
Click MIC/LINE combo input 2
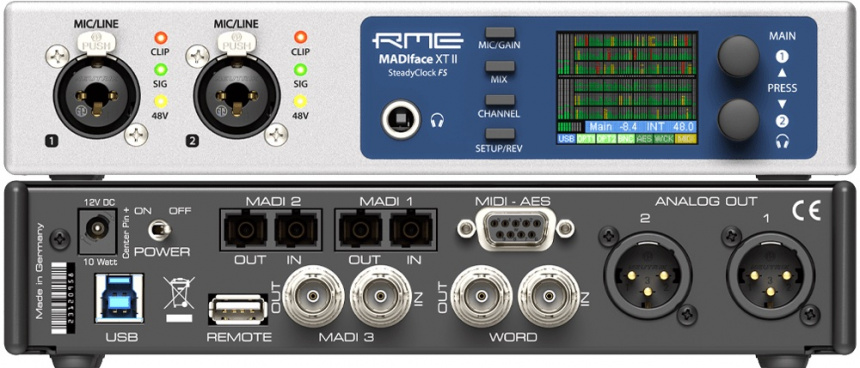[236, 95]
